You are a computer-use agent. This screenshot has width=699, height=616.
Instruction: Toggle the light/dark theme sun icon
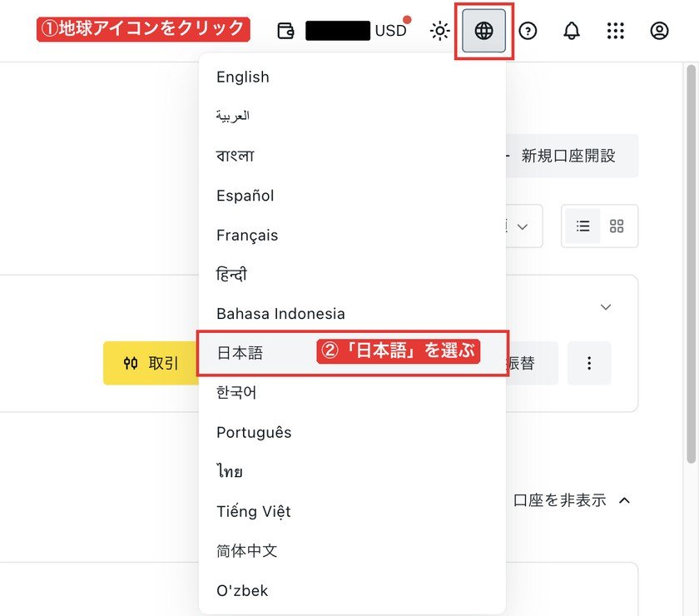tap(440, 31)
